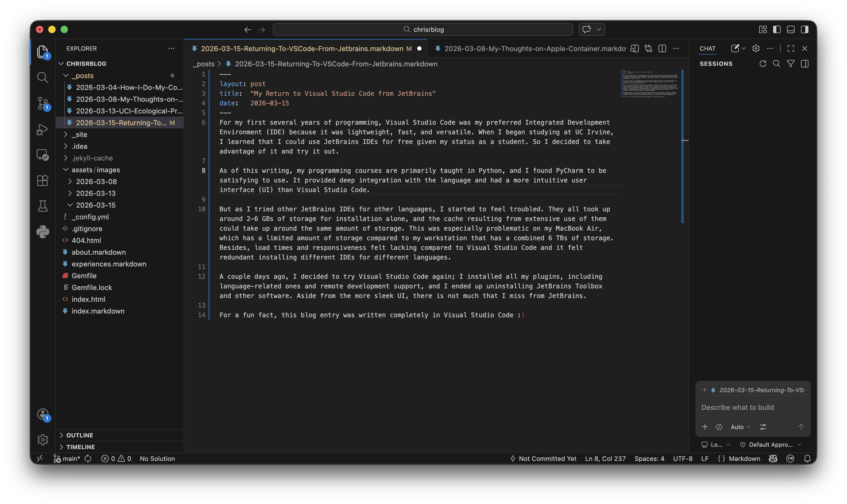Toggle the bottom panel visibility
This screenshot has height=504, width=847.
791,29
